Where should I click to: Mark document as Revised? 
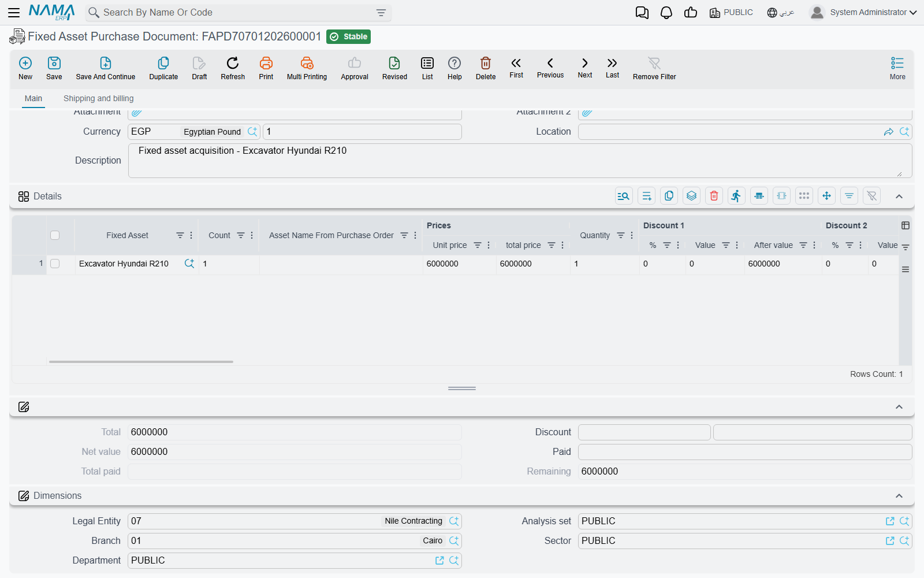394,68
